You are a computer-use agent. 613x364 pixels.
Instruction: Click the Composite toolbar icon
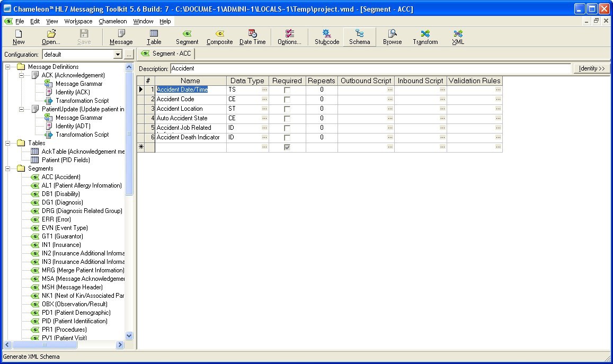coord(220,37)
